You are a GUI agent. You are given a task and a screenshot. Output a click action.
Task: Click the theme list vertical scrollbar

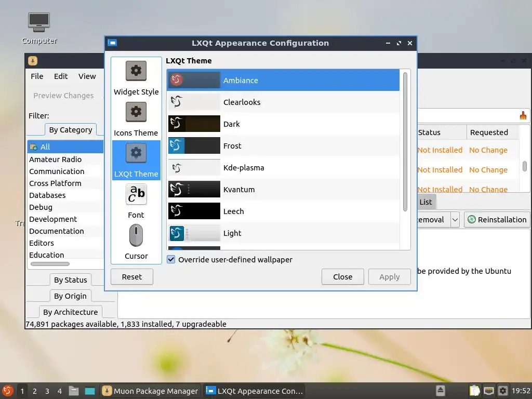coord(405,142)
